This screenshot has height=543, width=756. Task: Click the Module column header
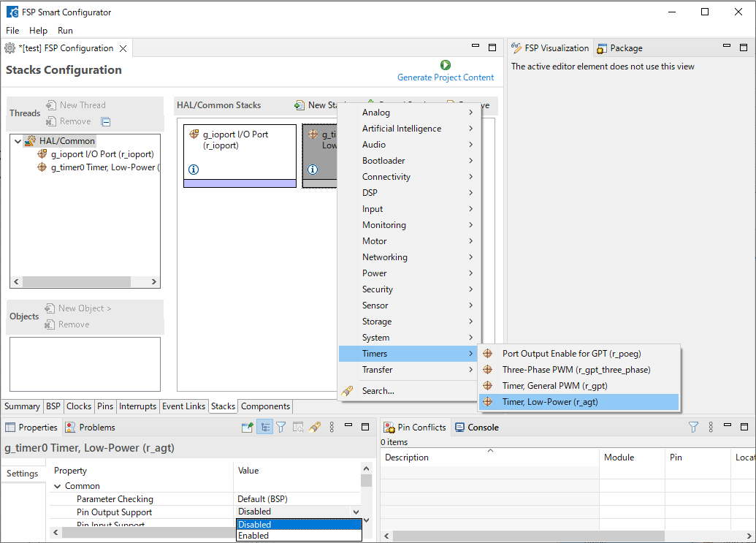[x=632, y=457]
